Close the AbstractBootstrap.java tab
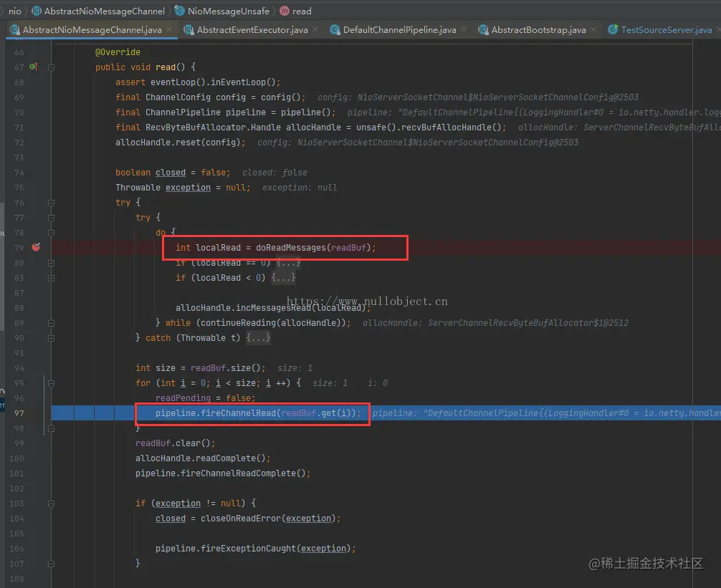 [593, 29]
